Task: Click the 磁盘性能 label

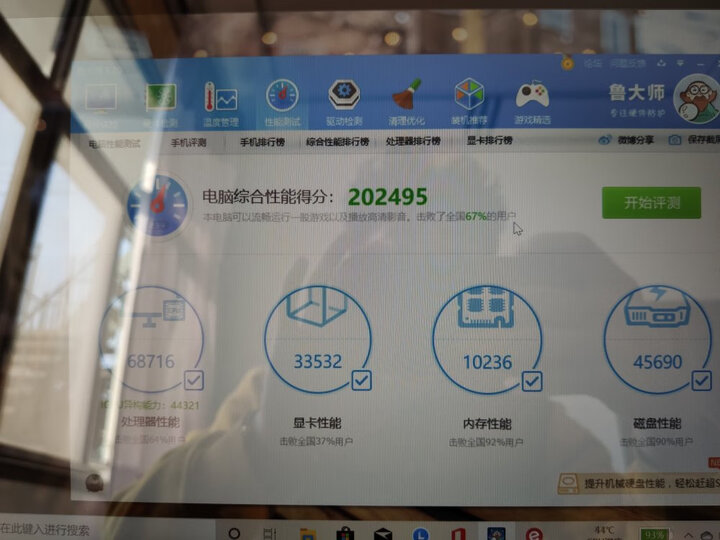Action: (x=657, y=423)
